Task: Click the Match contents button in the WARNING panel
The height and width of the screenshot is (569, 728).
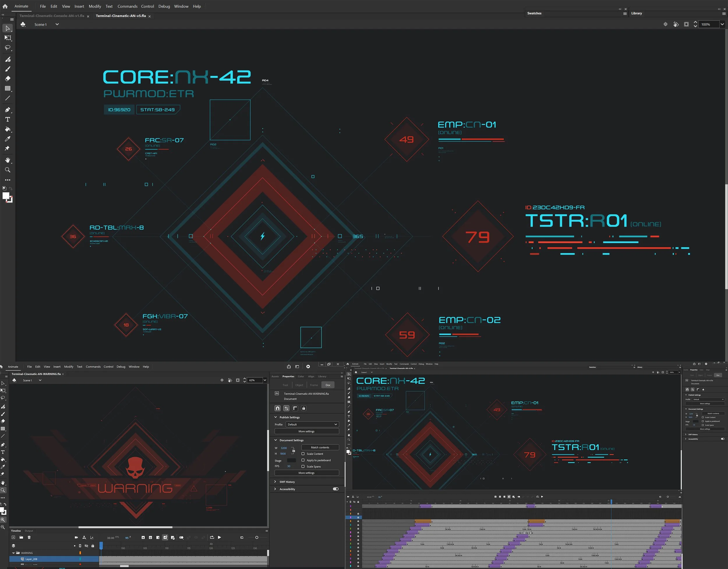Action: 320,447
